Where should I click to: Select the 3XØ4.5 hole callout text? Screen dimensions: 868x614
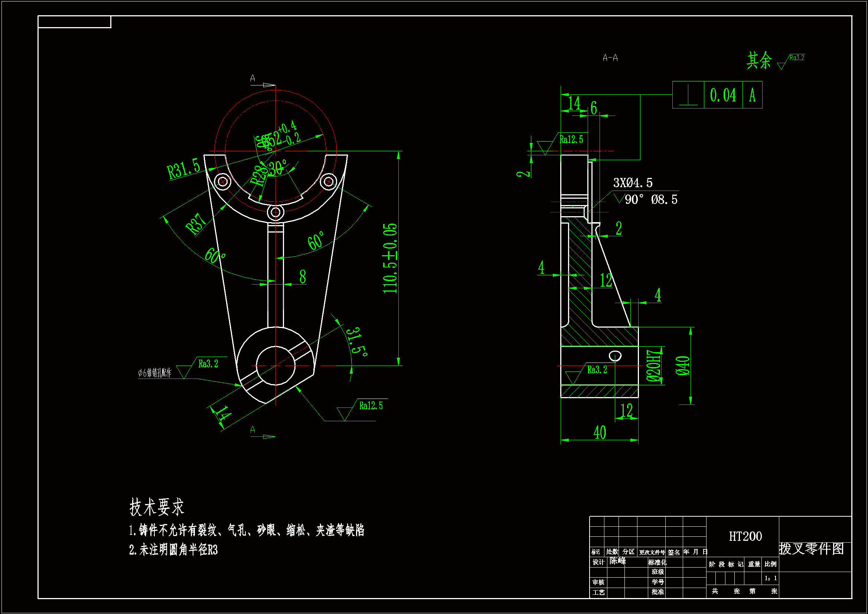633,183
